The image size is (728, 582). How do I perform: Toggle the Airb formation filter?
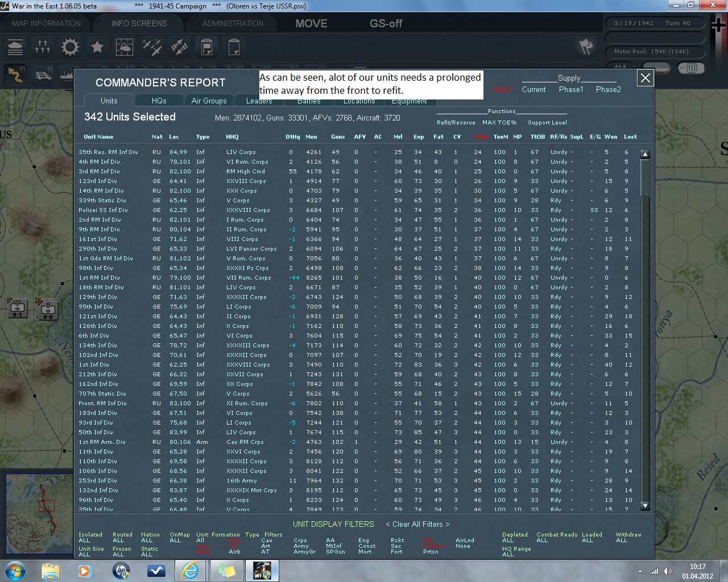click(234, 551)
